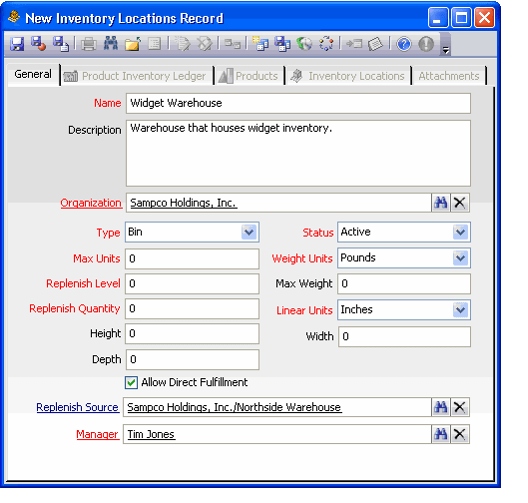Click the grayed arrow-to-form icon in toolbar

[x=354, y=44]
